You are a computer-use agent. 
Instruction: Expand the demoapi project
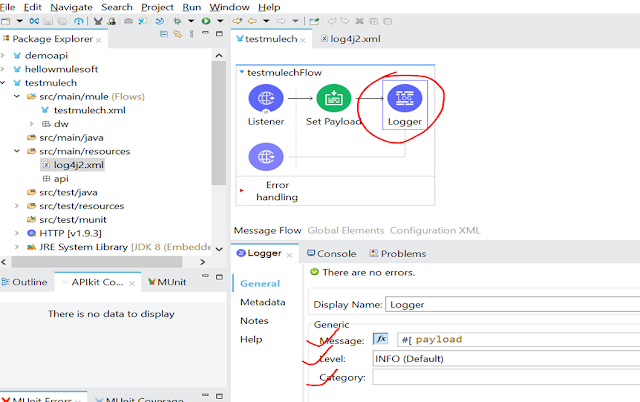3,55
